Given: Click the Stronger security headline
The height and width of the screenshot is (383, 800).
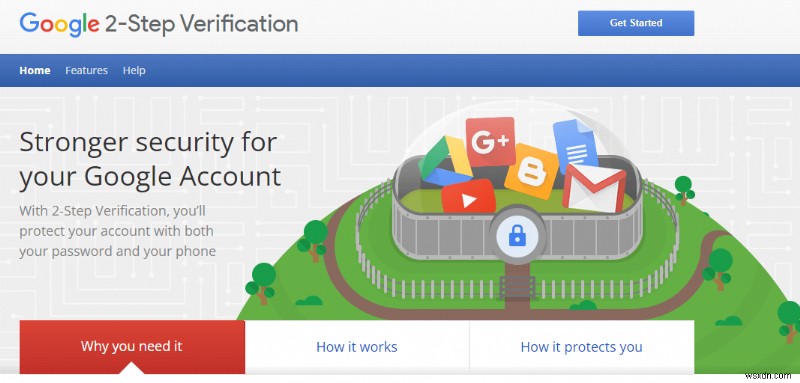Looking at the screenshot, I should pos(150,160).
